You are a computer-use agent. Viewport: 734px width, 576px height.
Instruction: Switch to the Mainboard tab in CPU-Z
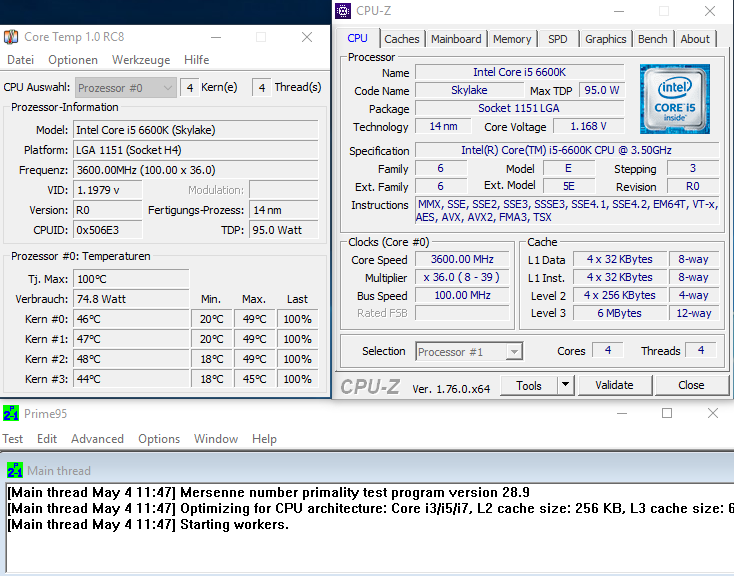(x=456, y=39)
